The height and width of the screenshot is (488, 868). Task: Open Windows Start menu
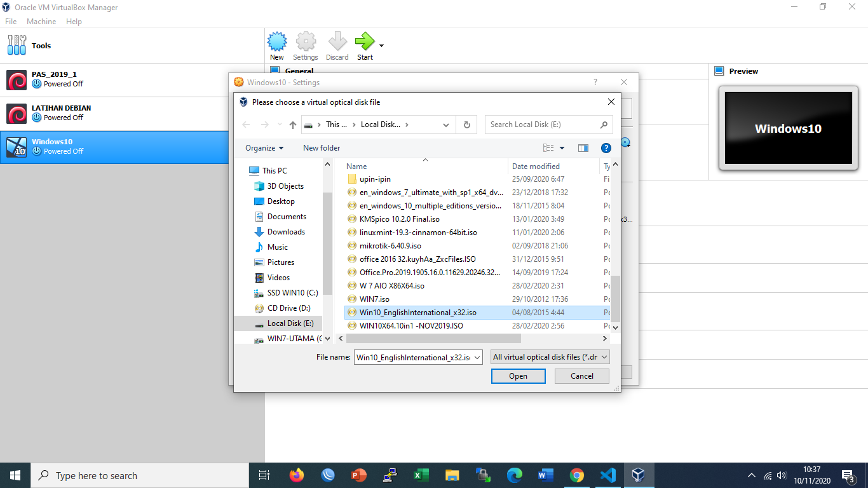click(15, 475)
